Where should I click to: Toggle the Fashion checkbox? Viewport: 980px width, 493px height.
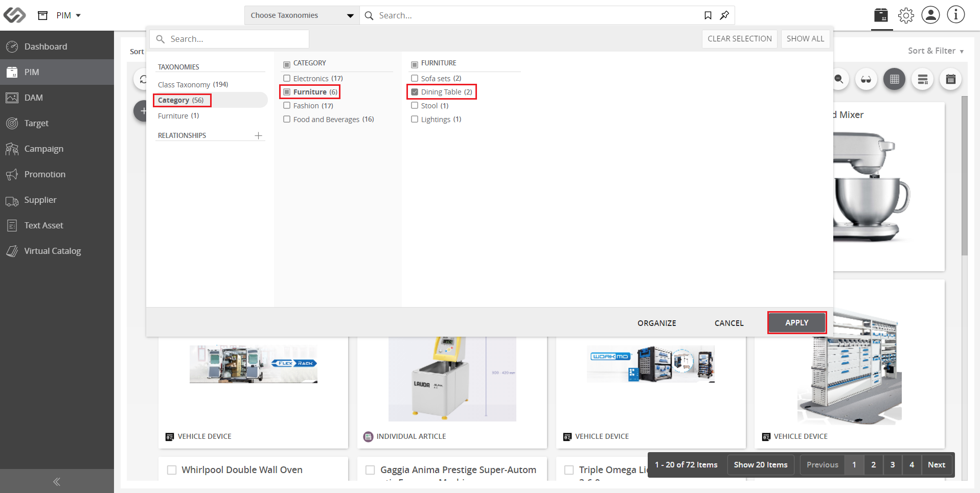(287, 106)
